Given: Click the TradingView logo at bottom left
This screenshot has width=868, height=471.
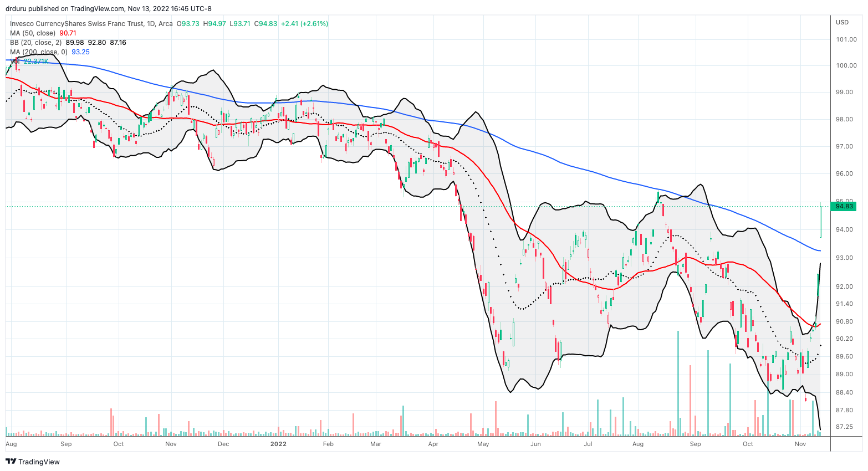Looking at the screenshot, I should pyautogui.click(x=33, y=462).
